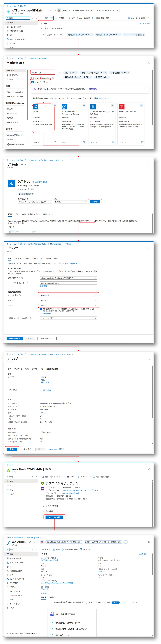Switch to the Networking tab in IoT Hub form
This screenshot has width=161, height=644.
[x=18, y=259]
